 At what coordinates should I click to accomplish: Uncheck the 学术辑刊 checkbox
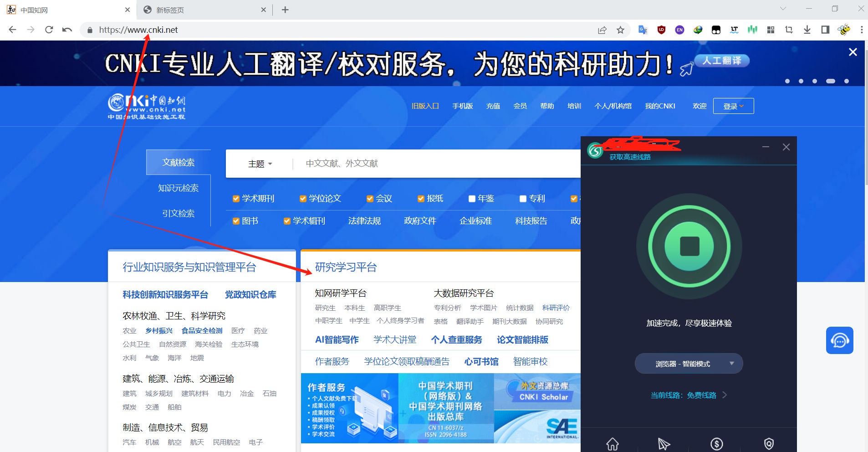pyautogui.click(x=287, y=221)
